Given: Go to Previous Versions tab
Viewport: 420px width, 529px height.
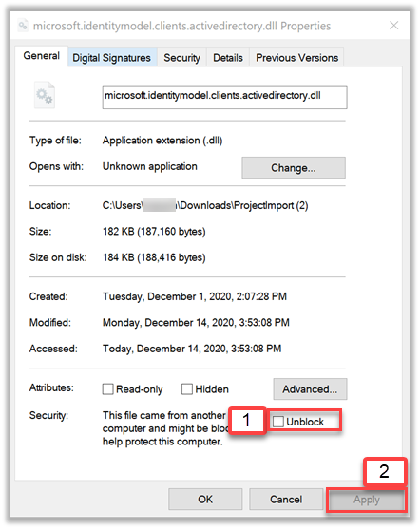Looking at the screenshot, I should [x=296, y=58].
